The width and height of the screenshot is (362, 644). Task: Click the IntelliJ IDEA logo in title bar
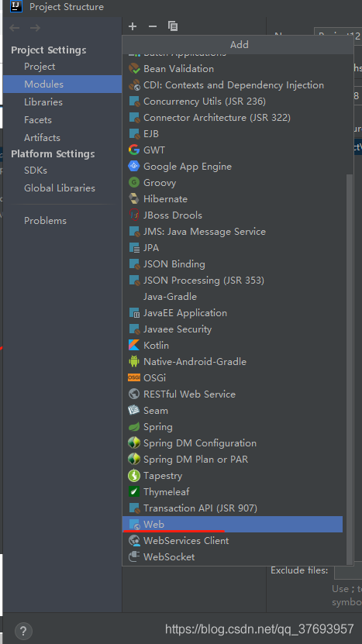(16, 6)
